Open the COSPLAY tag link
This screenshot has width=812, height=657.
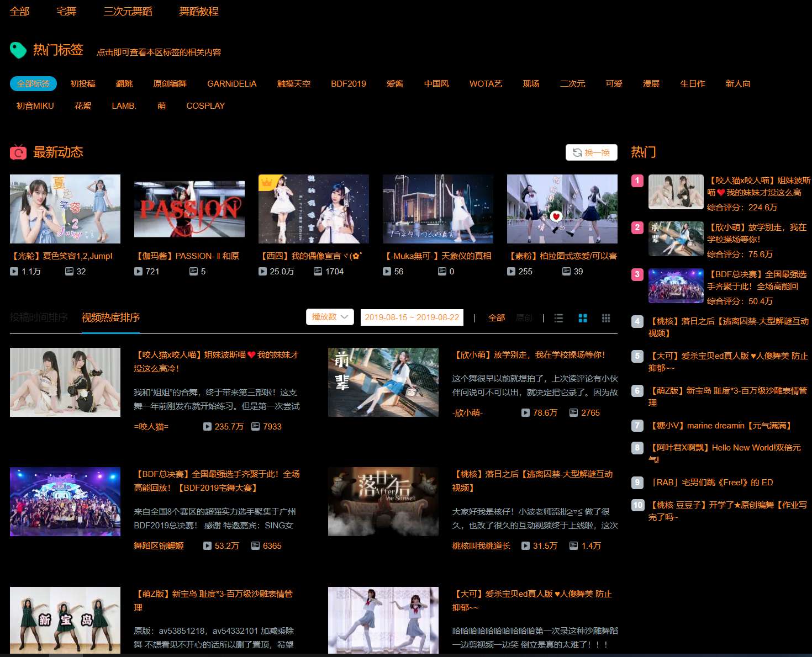click(205, 105)
